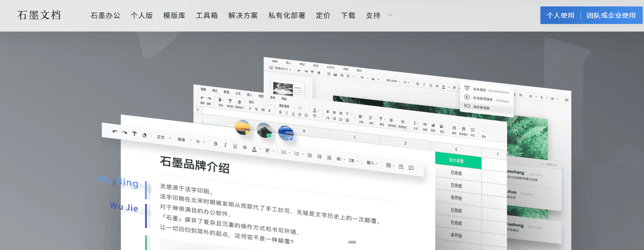Open the font size 11 dropdown in the document toolbar

[x=200, y=142]
